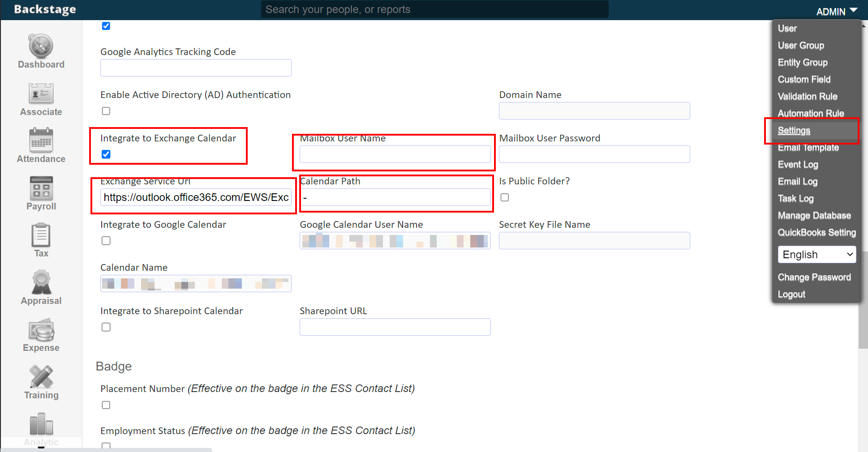Open the Dashboard module icon
The image size is (868, 452).
[41, 46]
